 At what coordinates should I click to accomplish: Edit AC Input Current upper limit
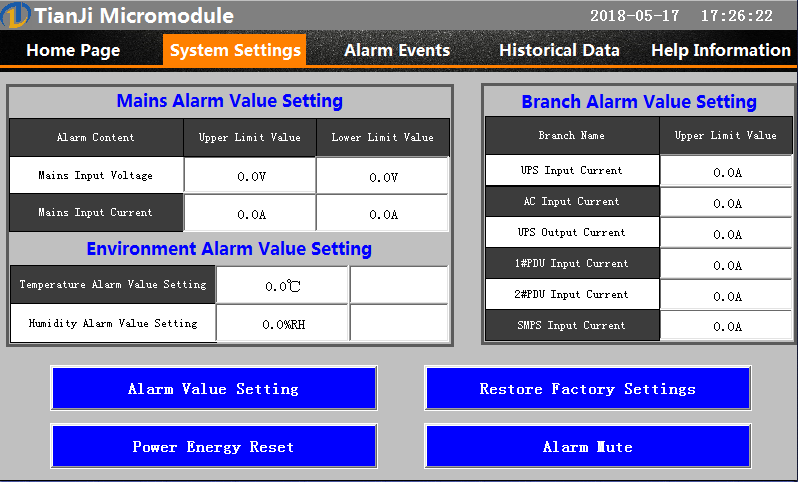click(x=726, y=202)
